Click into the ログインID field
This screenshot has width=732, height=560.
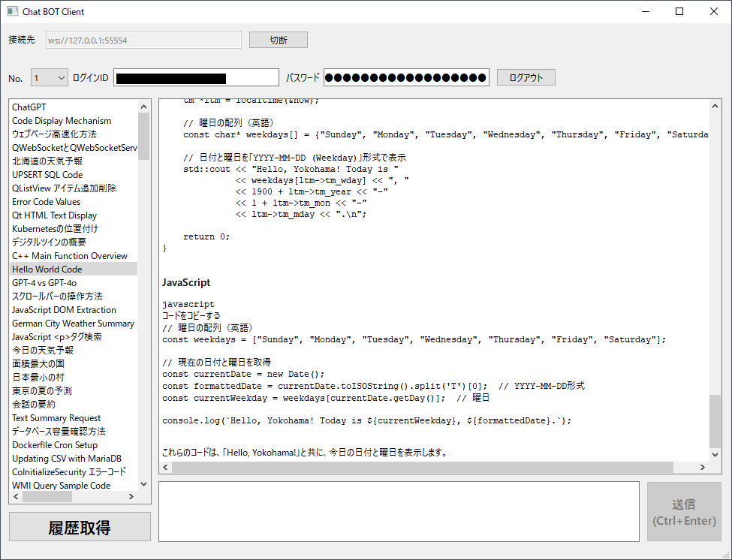[x=197, y=78]
